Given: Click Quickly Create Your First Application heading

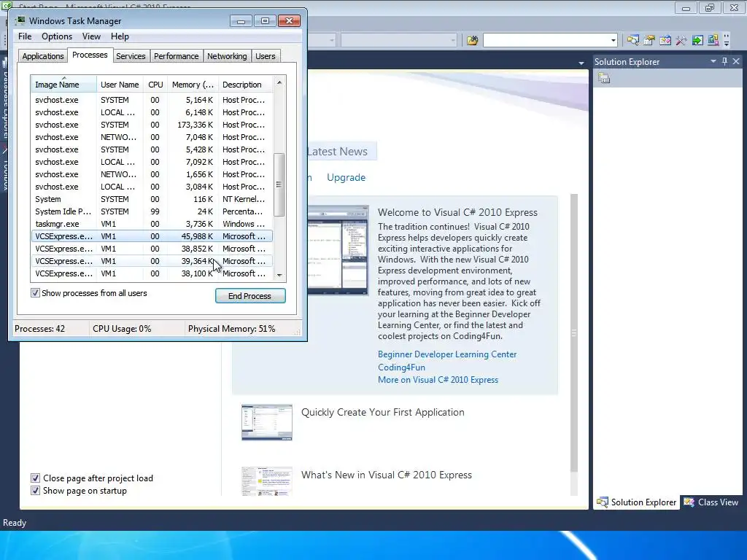Looking at the screenshot, I should pyautogui.click(x=382, y=413).
